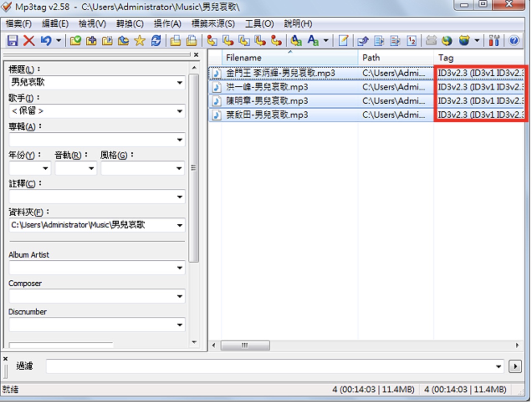Screen dimensions: 532x404
Task: Sort by the Filename column header
Action: [289, 58]
